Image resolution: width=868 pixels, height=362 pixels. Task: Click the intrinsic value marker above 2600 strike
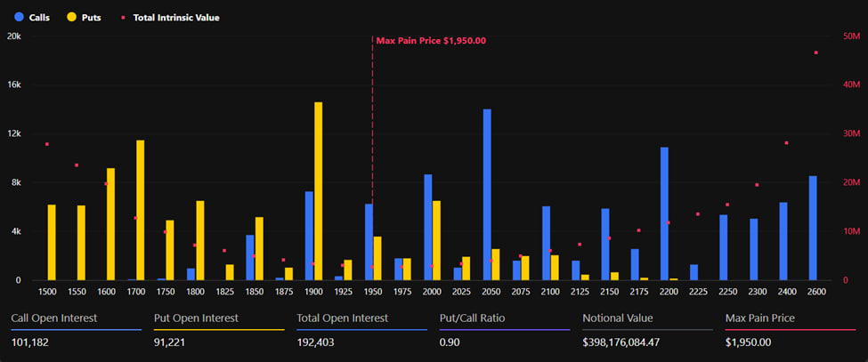(815, 52)
